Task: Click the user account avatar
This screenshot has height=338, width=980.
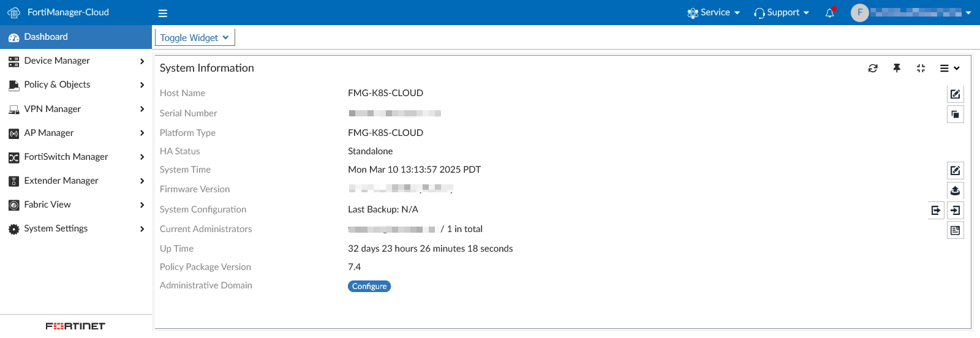Action: (860, 13)
